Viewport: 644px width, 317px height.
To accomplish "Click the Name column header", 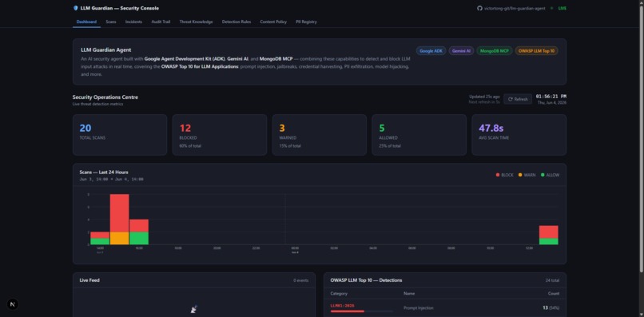I will click(x=409, y=294).
